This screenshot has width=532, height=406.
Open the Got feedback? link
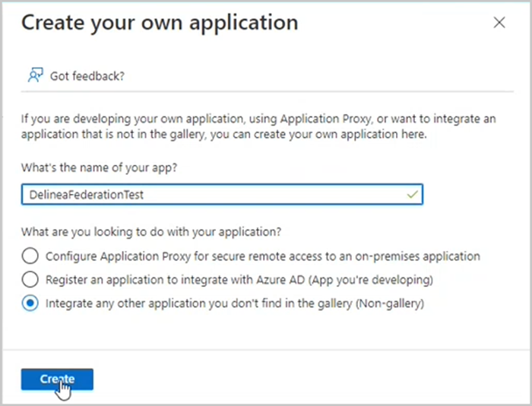click(x=87, y=76)
